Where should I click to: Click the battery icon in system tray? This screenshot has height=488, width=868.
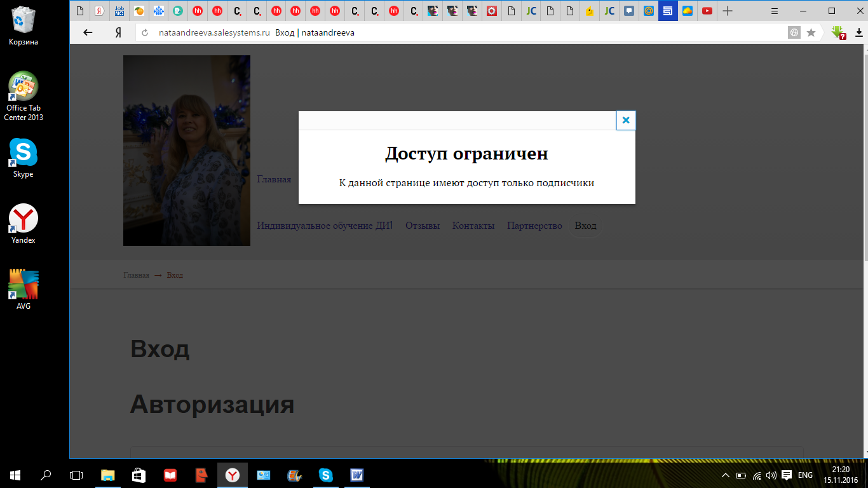741,475
